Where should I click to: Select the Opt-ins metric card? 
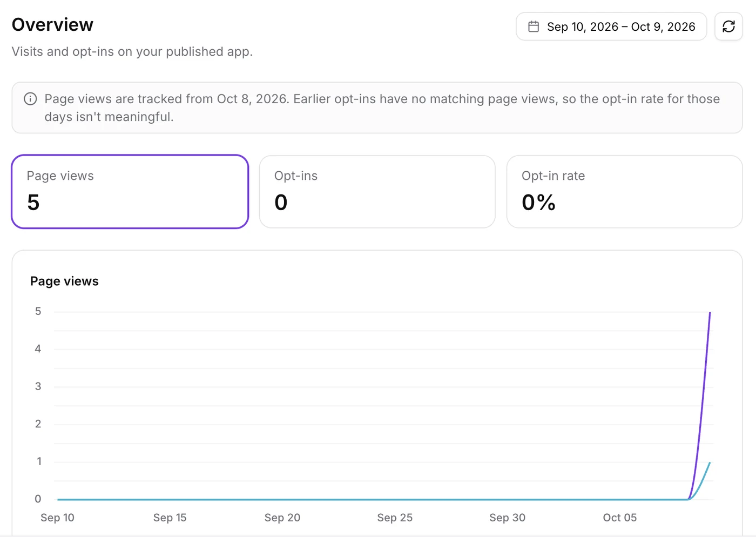point(377,192)
